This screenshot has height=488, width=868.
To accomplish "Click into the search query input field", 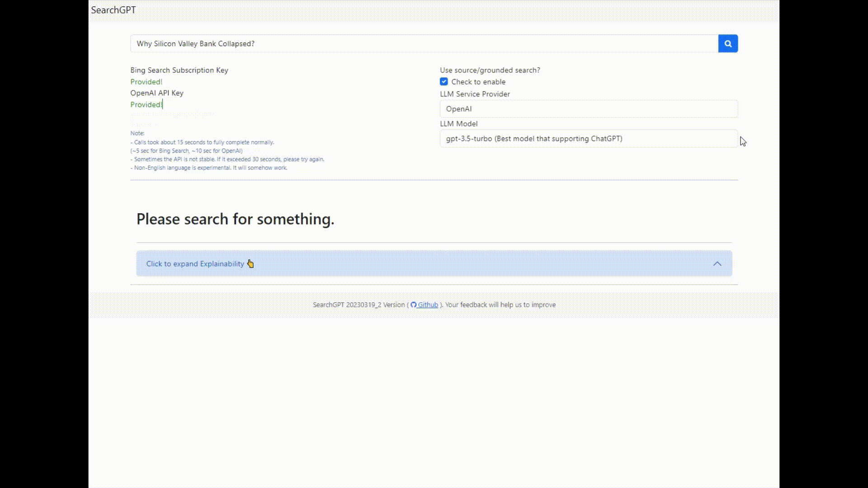I will [424, 44].
